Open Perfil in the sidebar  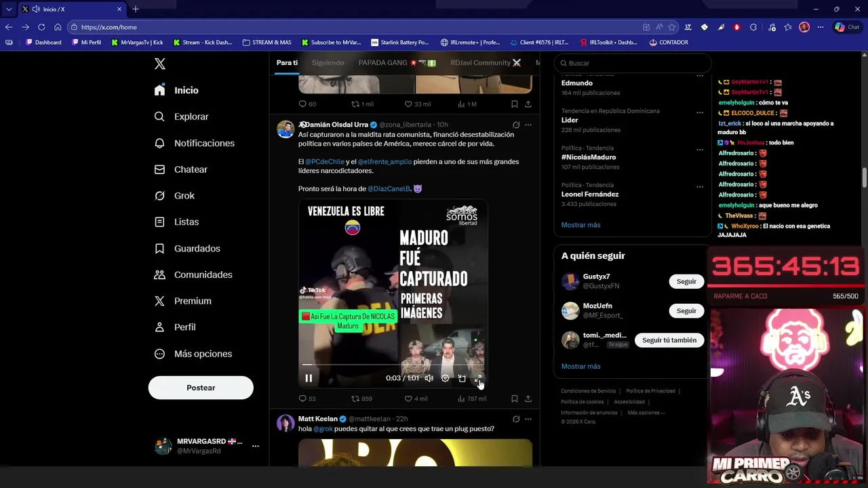(x=175, y=327)
